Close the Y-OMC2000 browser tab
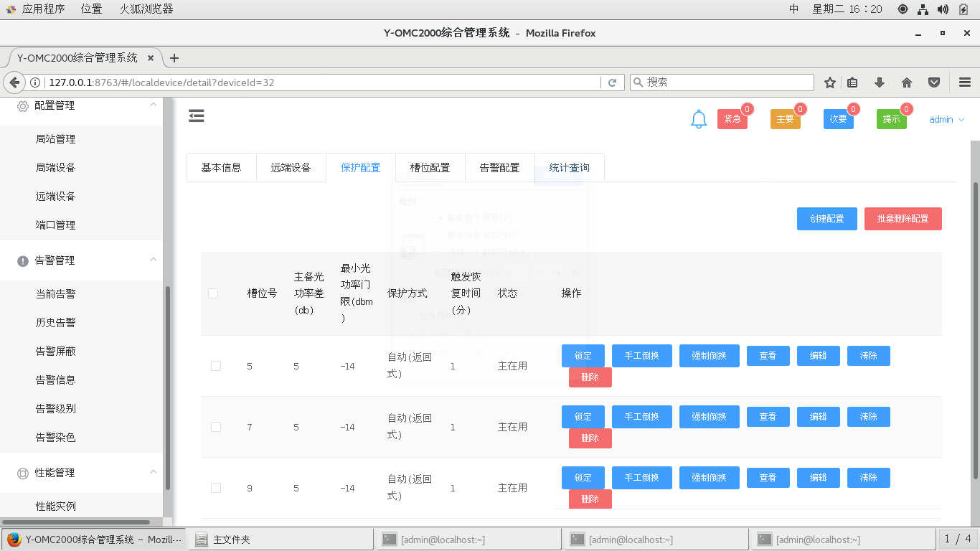The image size is (980, 551). point(151,58)
